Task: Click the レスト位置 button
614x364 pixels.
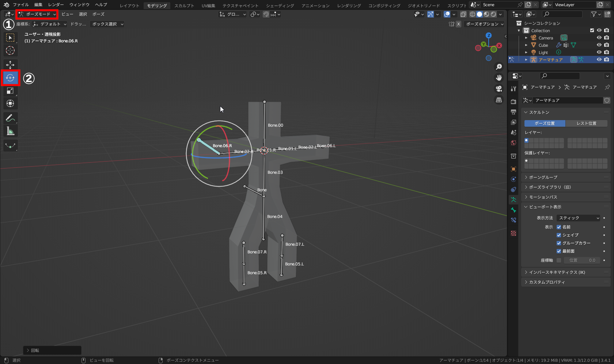Action: [x=586, y=123]
